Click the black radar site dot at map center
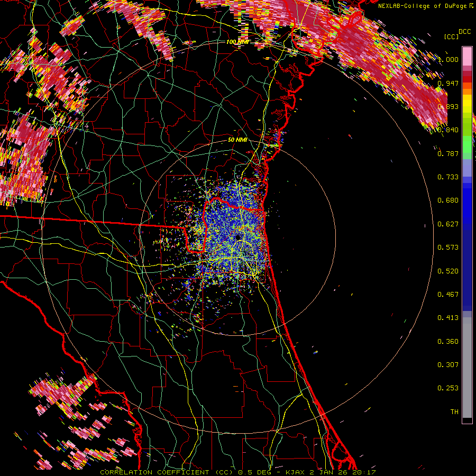Screen dimensions: 476x476 [238, 237]
